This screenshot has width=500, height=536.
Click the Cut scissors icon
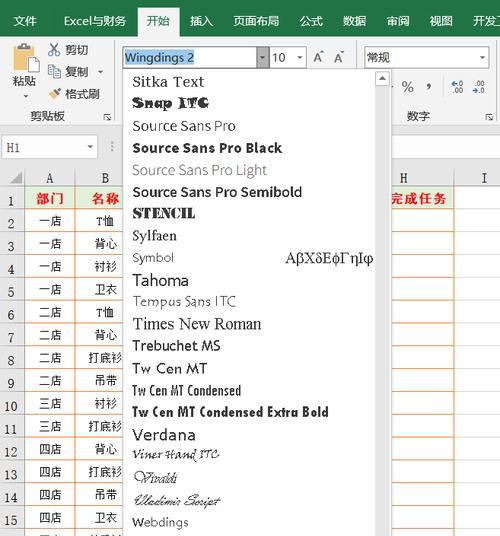coord(54,50)
